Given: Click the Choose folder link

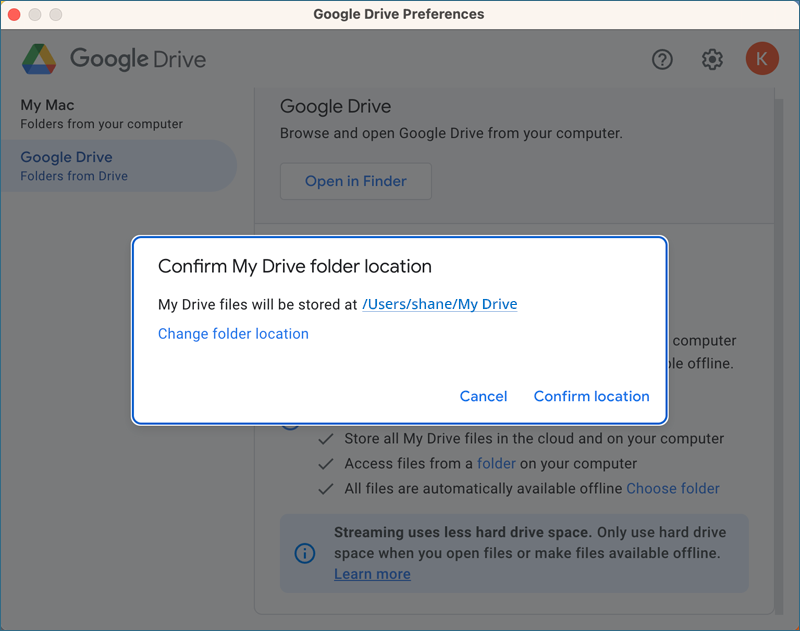Looking at the screenshot, I should tap(672, 489).
